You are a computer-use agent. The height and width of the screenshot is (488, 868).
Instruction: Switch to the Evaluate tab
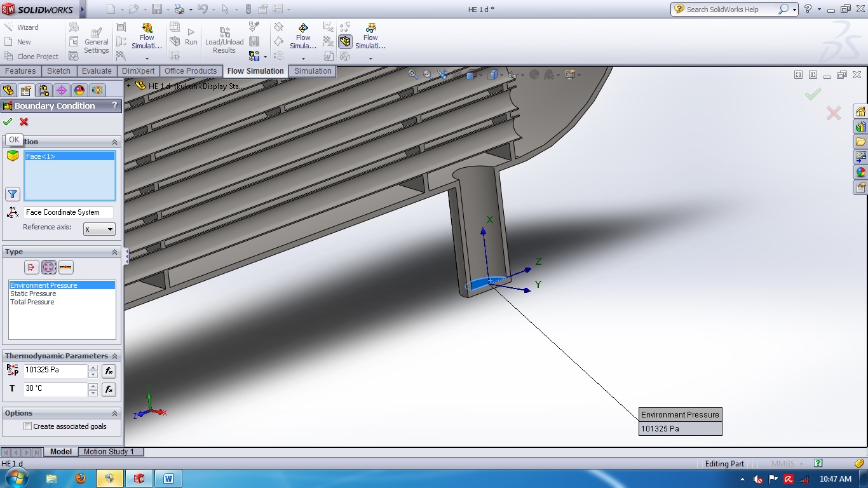pos(97,71)
